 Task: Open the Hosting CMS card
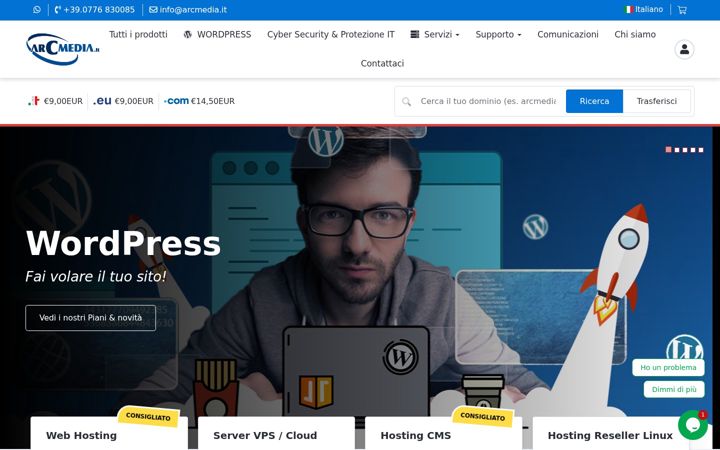(443, 433)
